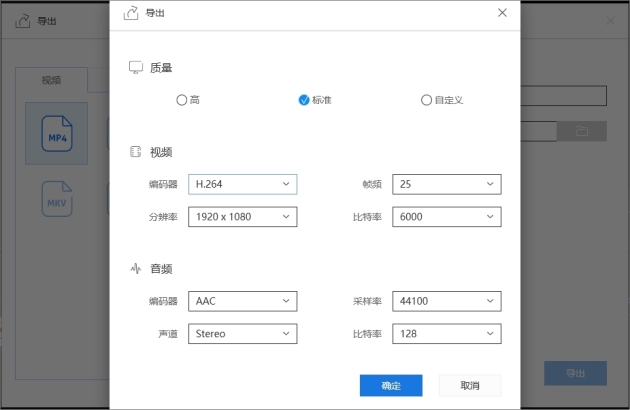The width and height of the screenshot is (630, 410).
Task: Click the output path field in background window
Action: pos(539,131)
